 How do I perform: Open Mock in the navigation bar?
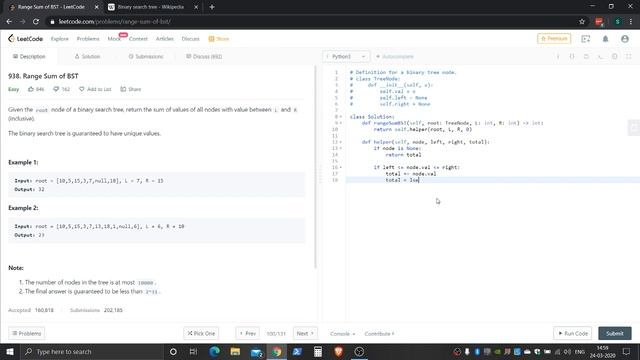(x=114, y=39)
